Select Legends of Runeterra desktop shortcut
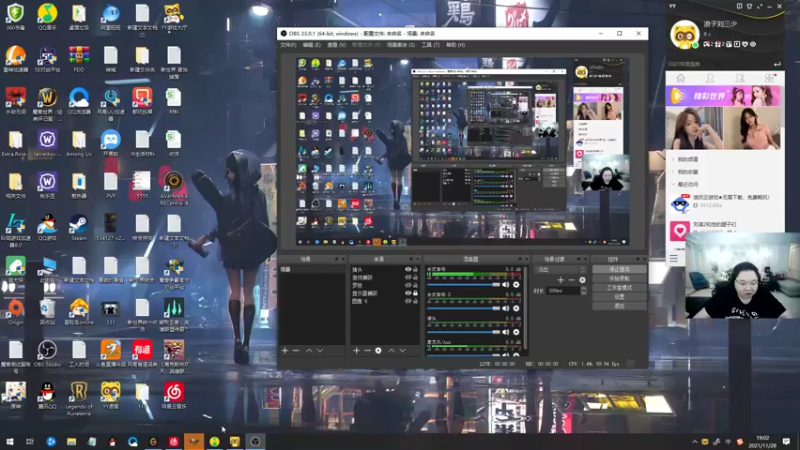Image resolution: width=800 pixels, height=450 pixels. [x=79, y=398]
